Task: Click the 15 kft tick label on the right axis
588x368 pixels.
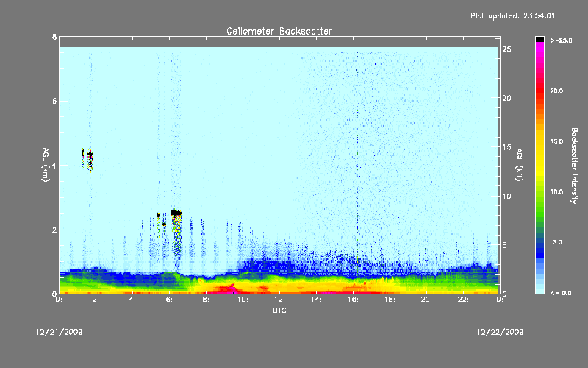Action: (x=507, y=147)
